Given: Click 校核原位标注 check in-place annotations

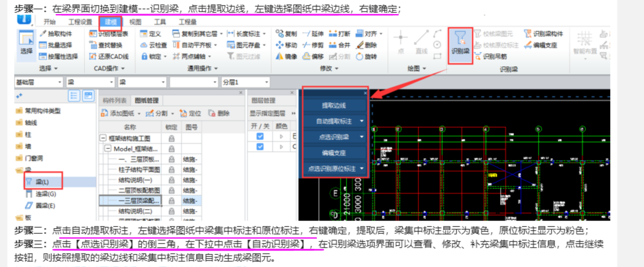Looking at the screenshot, I should [x=496, y=45].
